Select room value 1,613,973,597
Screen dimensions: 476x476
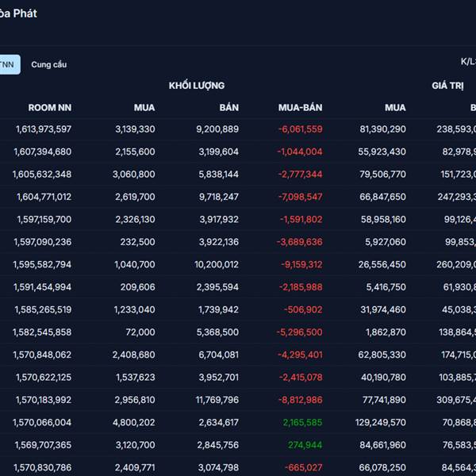[x=44, y=129]
